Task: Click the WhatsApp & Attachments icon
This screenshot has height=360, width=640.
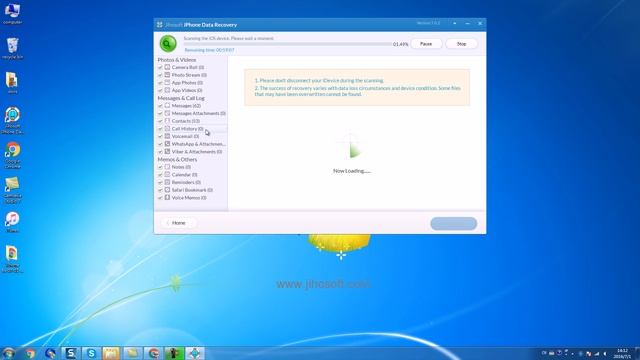Action: [167, 144]
